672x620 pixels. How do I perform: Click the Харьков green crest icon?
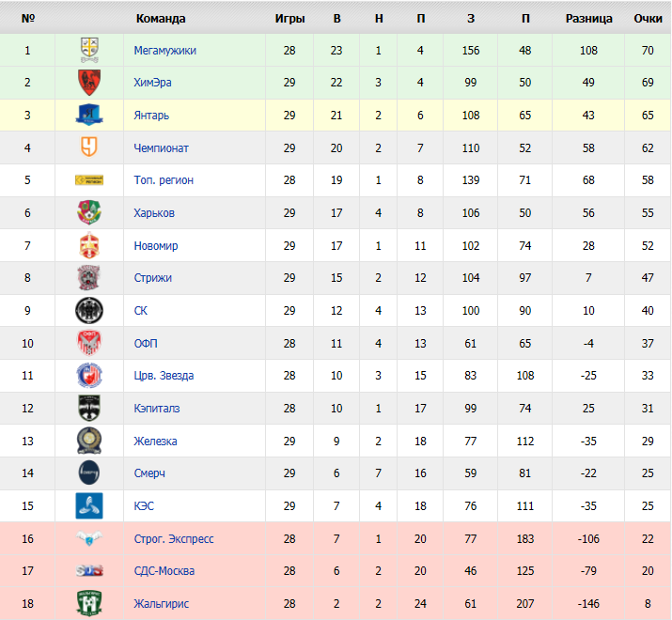[89, 212]
